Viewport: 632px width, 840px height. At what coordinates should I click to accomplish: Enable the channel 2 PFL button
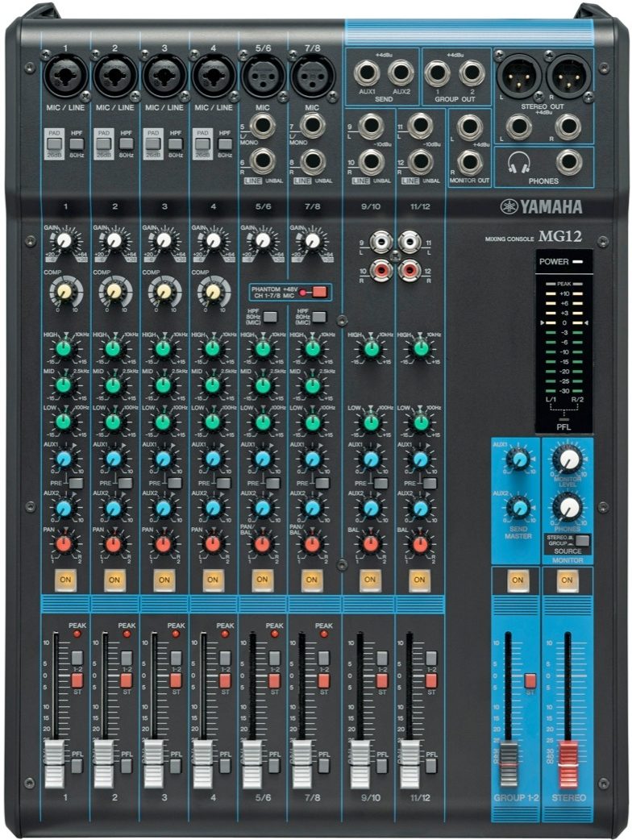(127, 766)
